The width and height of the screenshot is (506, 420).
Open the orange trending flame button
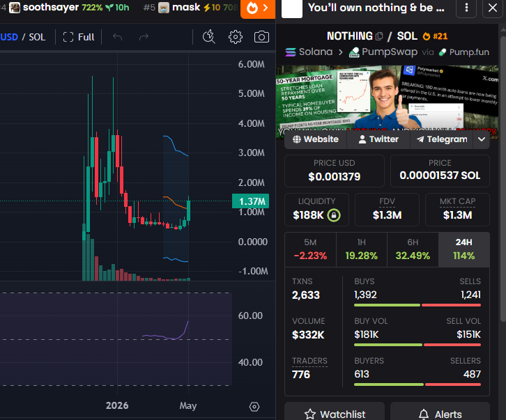[x=257, y=8]
